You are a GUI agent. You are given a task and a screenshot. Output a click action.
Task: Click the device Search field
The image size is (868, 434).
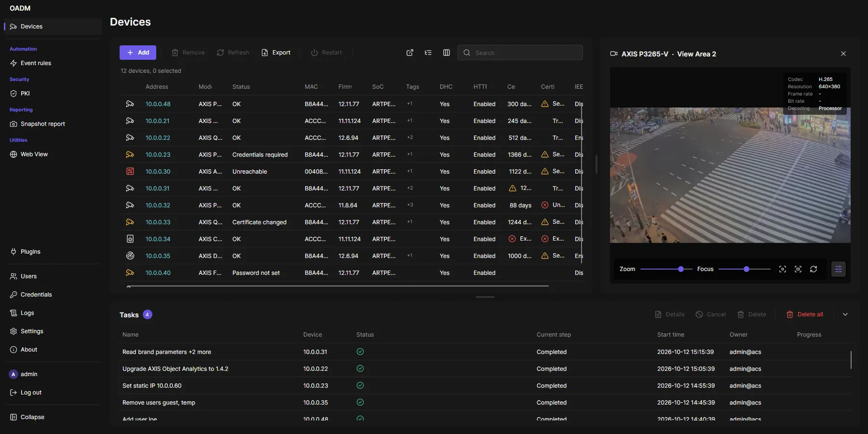[520, 53]
